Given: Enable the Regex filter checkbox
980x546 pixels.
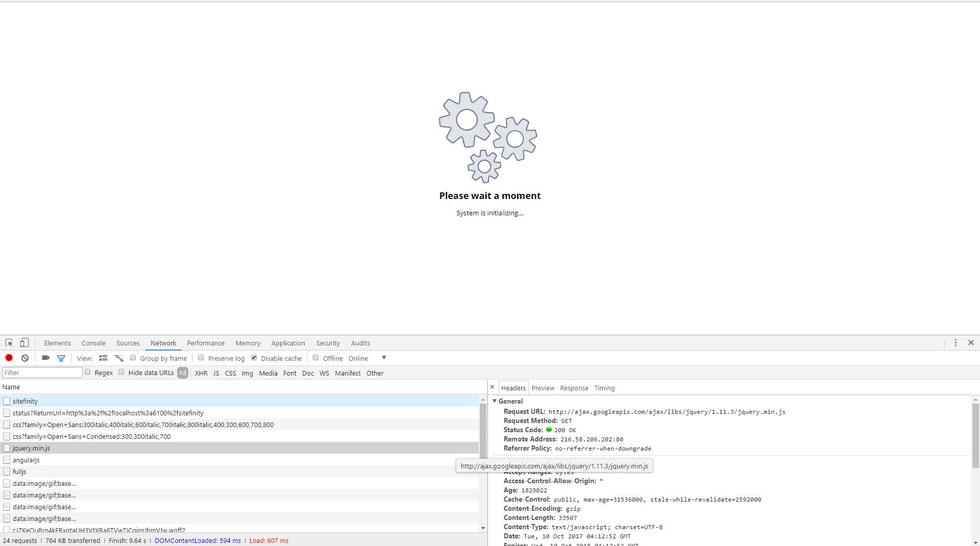Looking at the screenshot, I should coord(88,372).
